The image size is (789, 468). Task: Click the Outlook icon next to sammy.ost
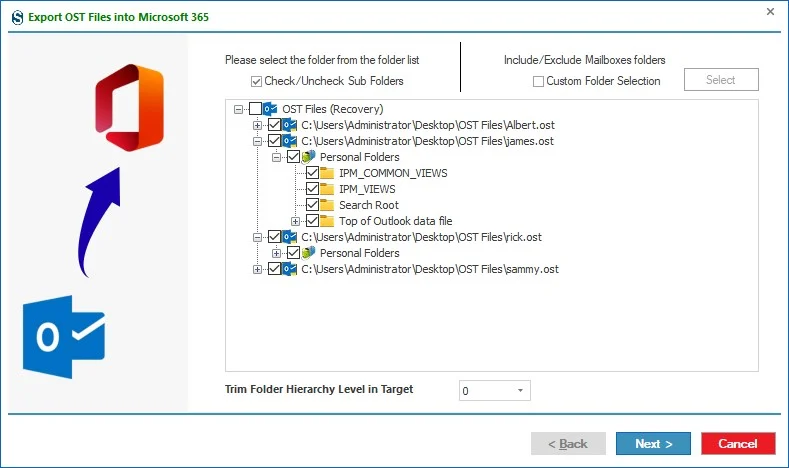point(289,269)
